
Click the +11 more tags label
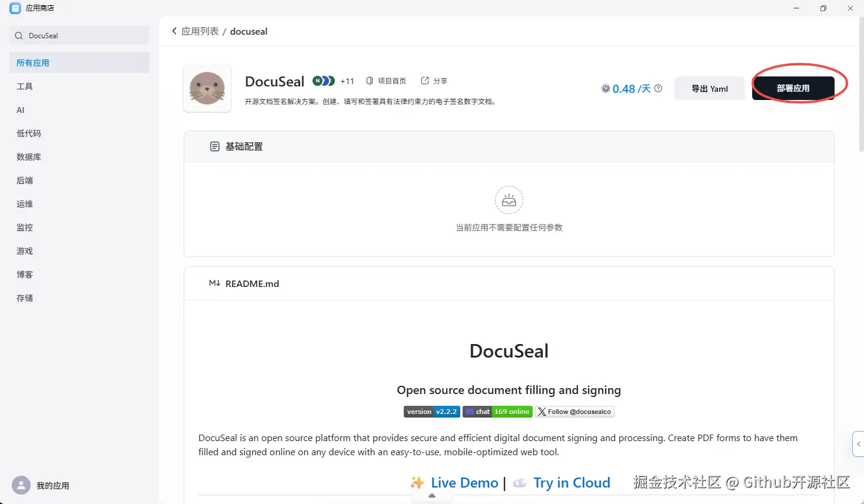[x=347, y=81]
